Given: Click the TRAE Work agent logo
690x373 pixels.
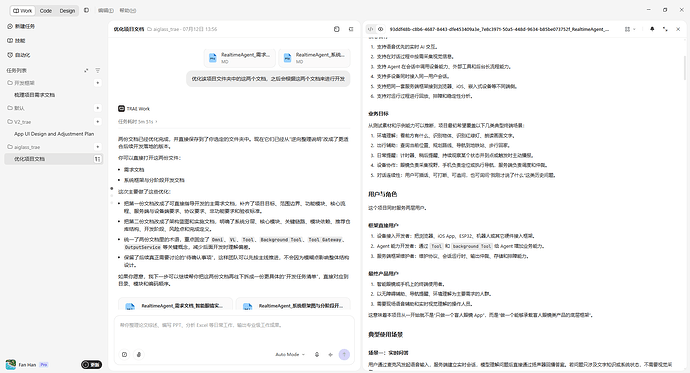Looking at the screenshot, I should click(121, 108).
